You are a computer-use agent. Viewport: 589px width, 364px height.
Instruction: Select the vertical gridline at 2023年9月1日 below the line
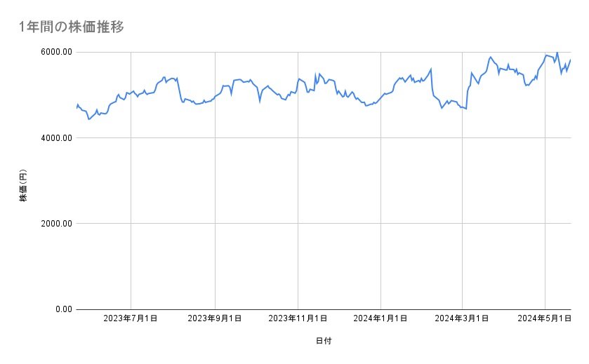214,210
